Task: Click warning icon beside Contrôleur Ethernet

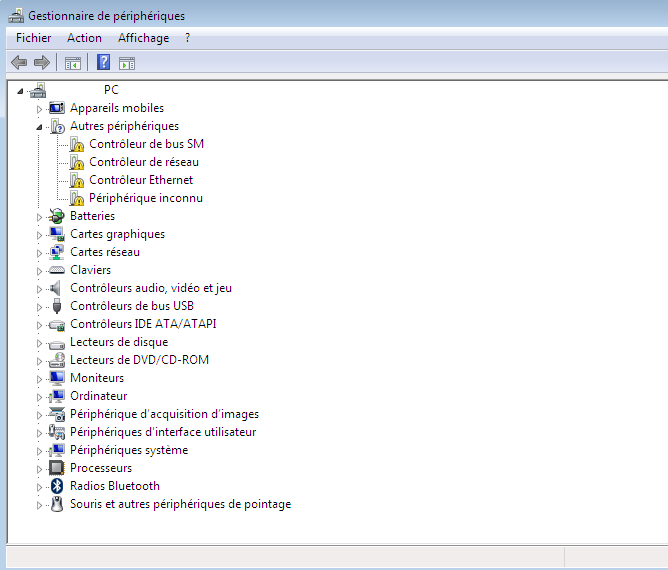Action: click(x=77, y=180)
